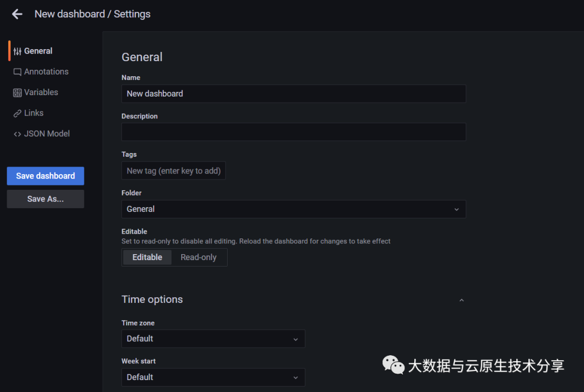Click the Links chain icon
This screenshot has width=584, height=392.
click(17, 113)
